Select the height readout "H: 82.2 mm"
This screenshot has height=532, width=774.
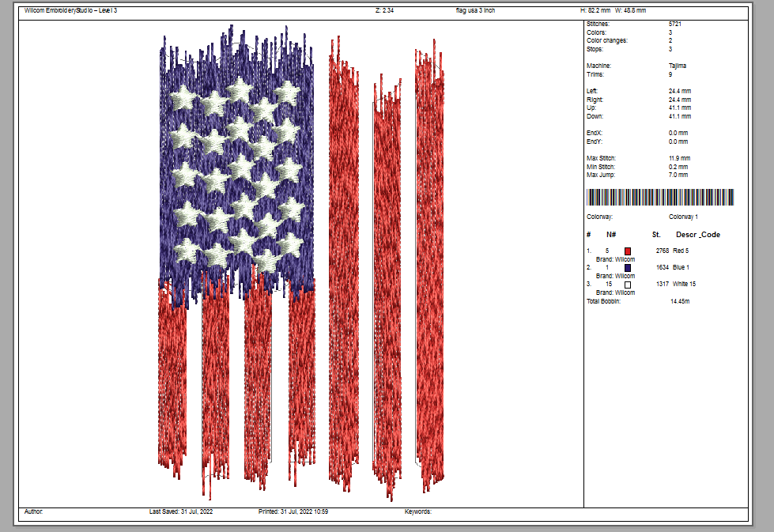pos(595,10)
